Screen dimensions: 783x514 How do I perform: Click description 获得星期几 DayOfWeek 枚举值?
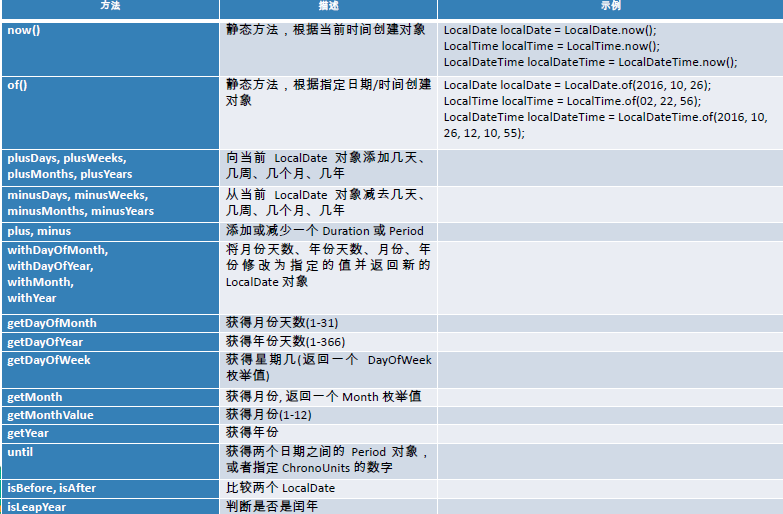click(328, 368)
